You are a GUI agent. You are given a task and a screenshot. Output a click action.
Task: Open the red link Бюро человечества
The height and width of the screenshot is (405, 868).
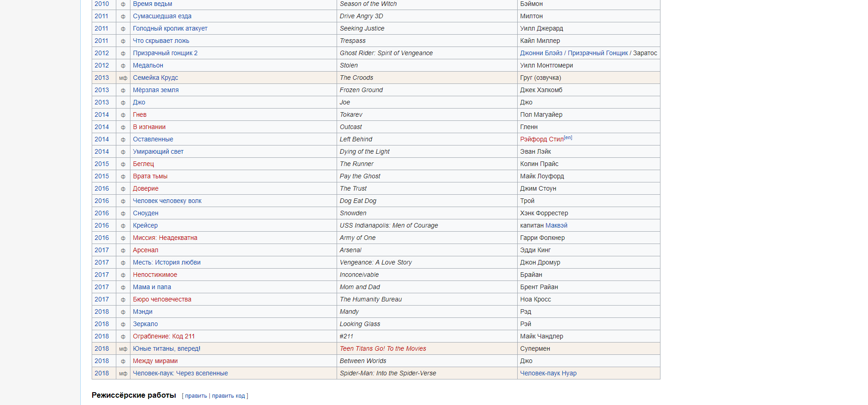162,299
